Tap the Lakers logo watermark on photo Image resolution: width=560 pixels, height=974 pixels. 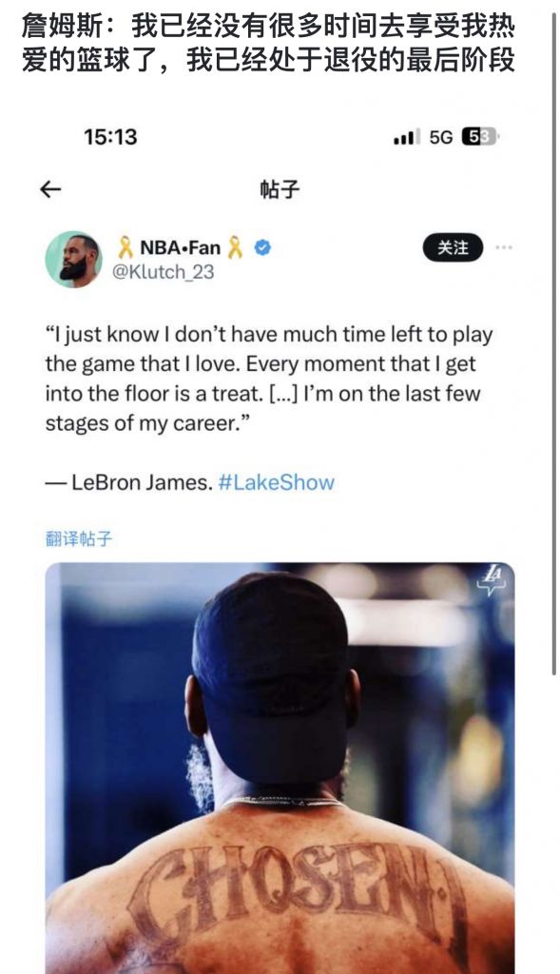(494, 581)
